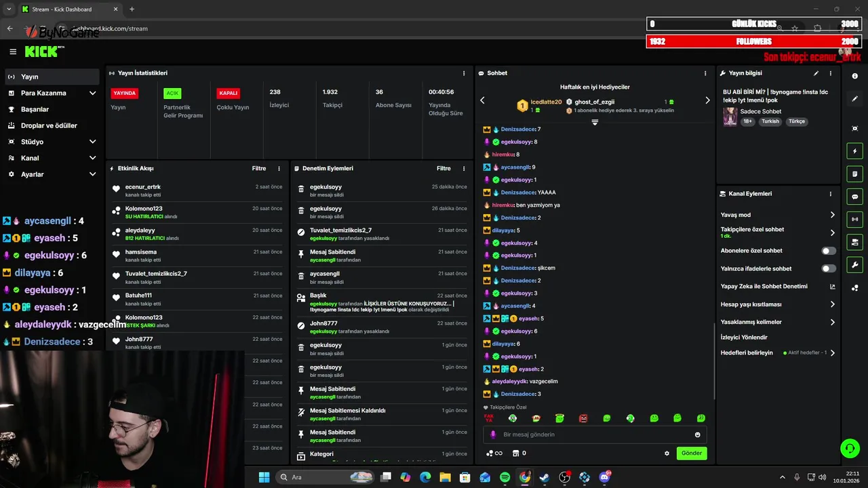Click the Tuvalet_temizlikcis2_7 ban entry in Denetim Eylemleri

(x=383, y=234)
